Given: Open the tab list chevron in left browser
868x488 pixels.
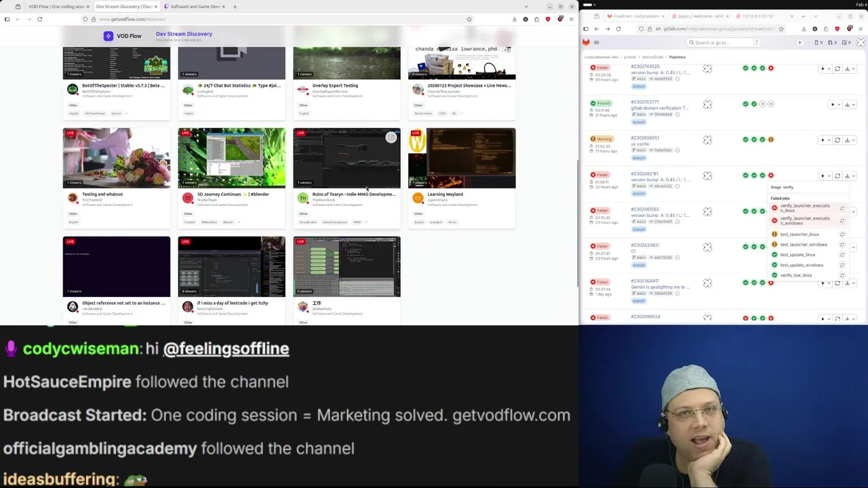Looking at the screenshot, I should [x=526, y=7].
